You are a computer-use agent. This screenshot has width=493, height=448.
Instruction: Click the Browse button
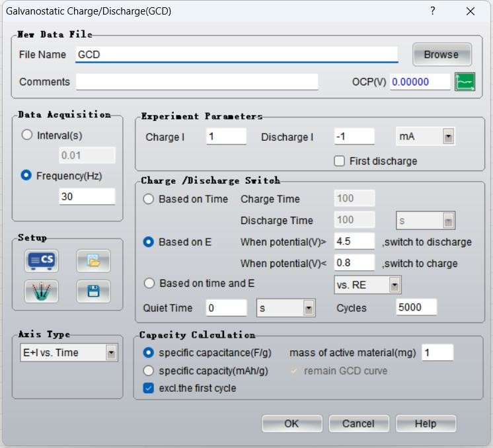coord(441,55)
